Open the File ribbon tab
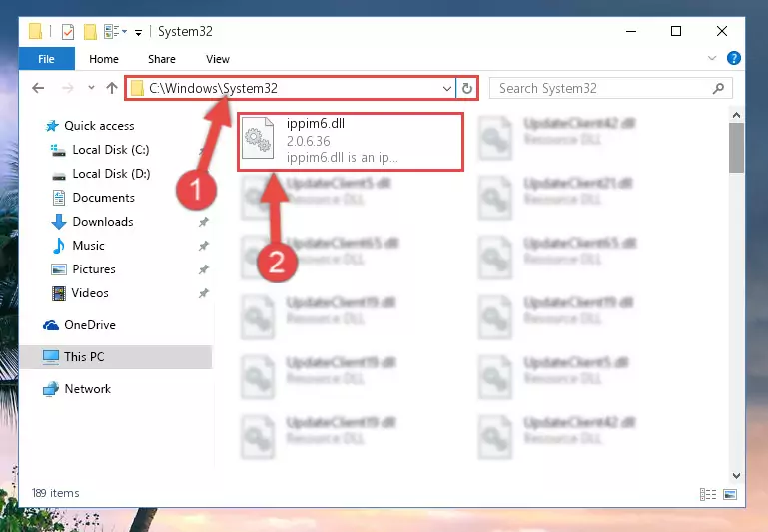 47,59
